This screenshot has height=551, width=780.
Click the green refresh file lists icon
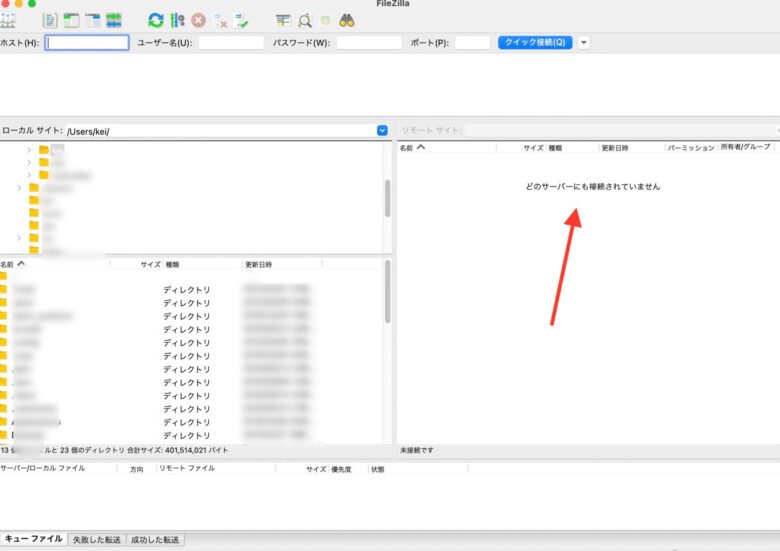155,20
